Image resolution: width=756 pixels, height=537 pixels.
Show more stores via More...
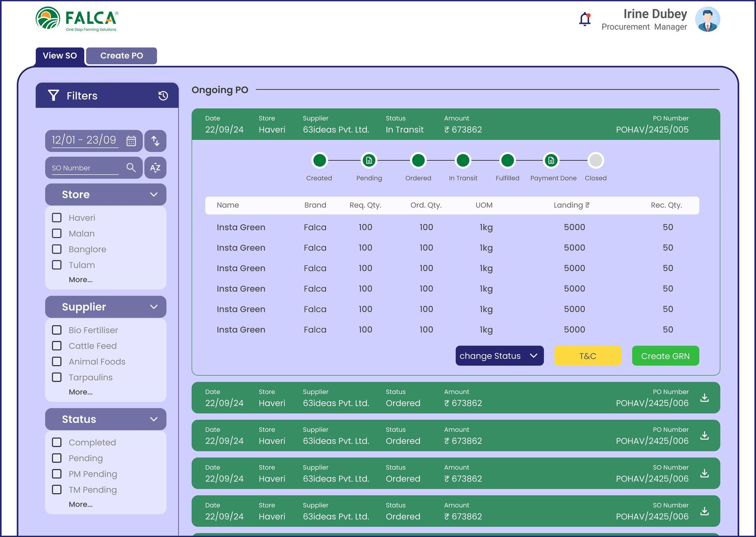[x=81, y=280]
